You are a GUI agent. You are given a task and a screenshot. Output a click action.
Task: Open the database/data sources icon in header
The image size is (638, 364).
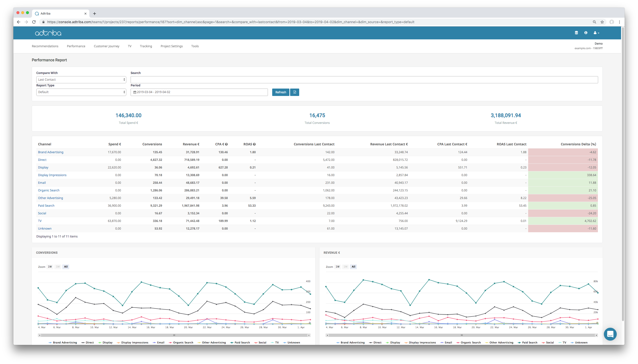coord(576,33)
